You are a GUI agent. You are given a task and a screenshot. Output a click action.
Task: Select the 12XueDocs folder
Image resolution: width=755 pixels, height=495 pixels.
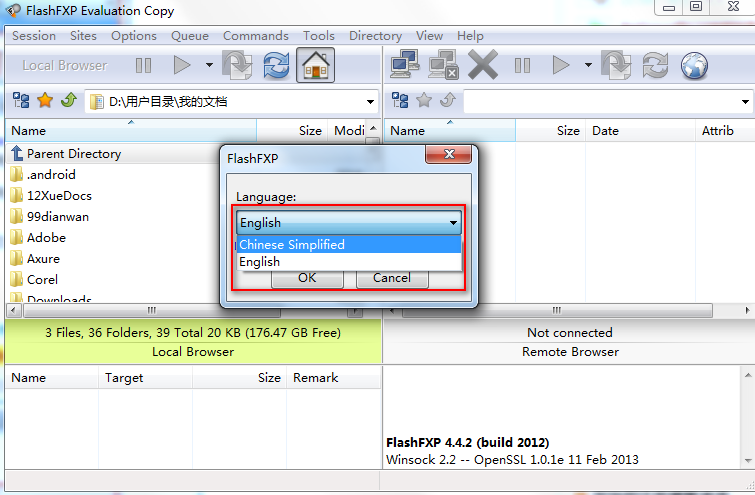pos(114,195)
